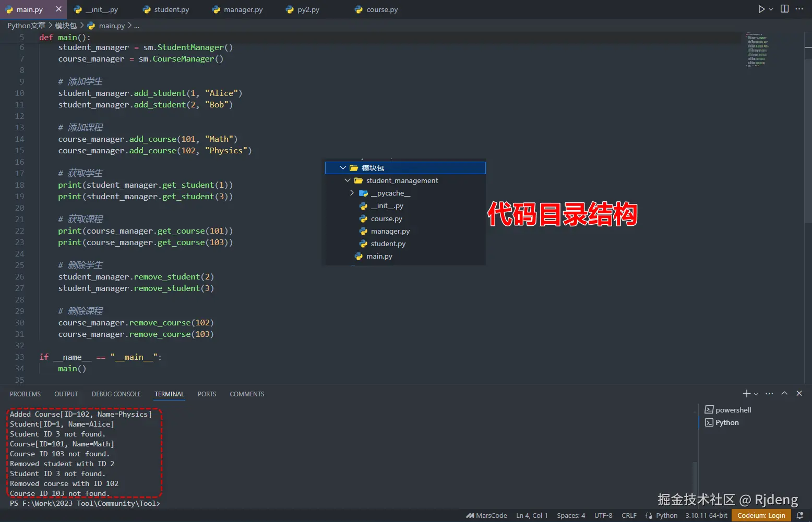Open the PROBLEMS panel tab
The height and width of the screenshot is (522, 812).
click(x=25, y=394)
